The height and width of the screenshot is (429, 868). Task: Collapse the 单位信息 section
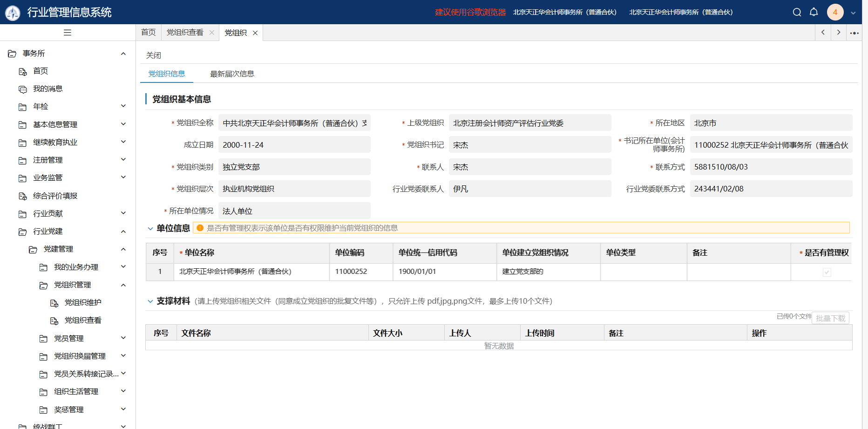point(150,228)
